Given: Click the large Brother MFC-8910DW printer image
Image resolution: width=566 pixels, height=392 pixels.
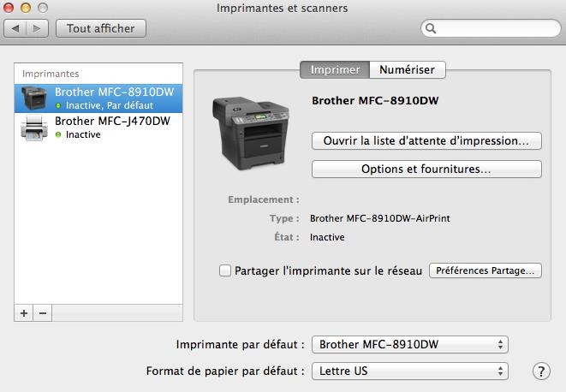Looking at the screenshot, I should click(251, 134).
